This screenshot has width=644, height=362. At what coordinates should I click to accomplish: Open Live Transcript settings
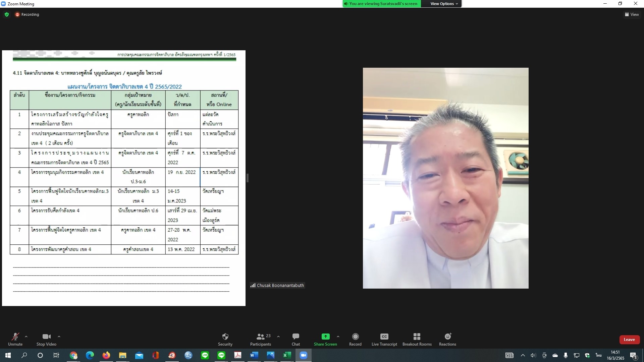pyautogui.click(x=384, y=339)
